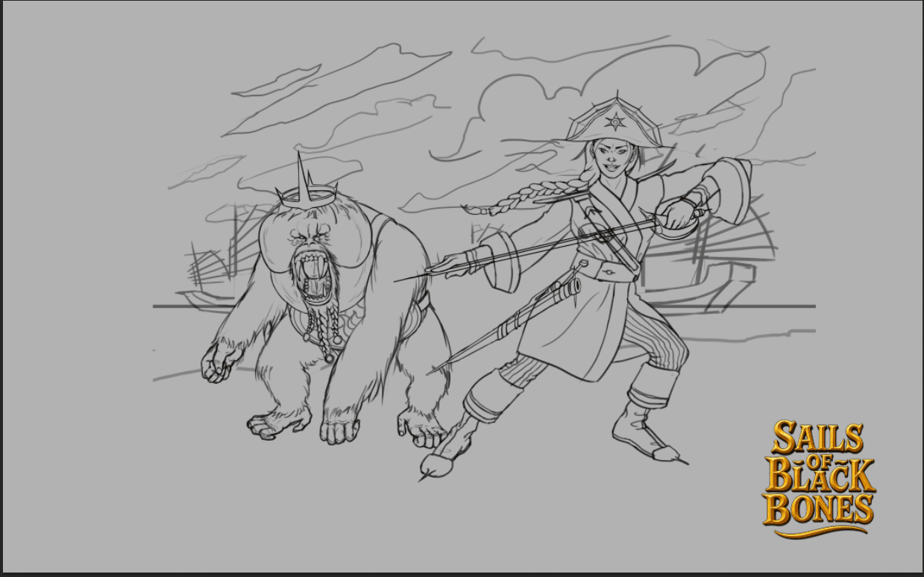924x577 pixels.
Task: Click the pirate's braided hair
Action: [522, 195]
